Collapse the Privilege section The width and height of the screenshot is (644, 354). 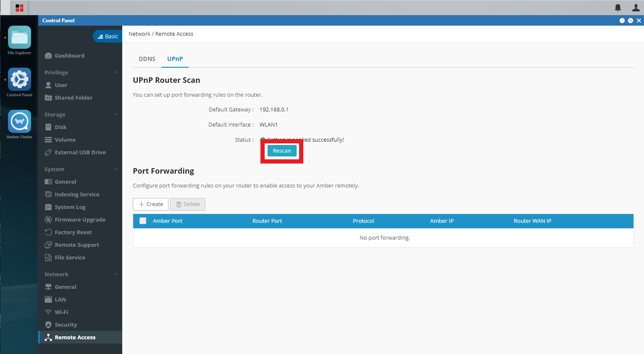(x=116, y=72)
